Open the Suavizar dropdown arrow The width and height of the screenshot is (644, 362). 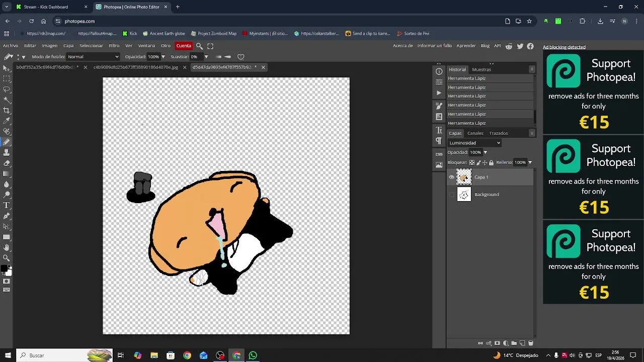[x=206, y=57]
